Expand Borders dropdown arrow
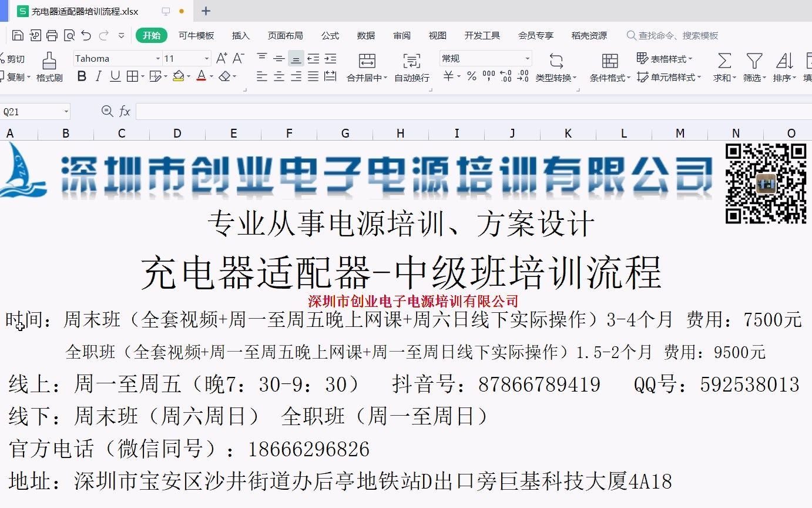The height and width of the screenshot is (508, 812). pos(143,76)
